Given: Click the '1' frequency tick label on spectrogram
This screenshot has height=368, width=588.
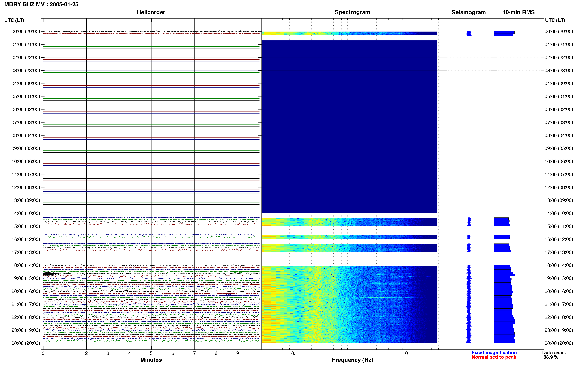Looking at the screenshot, I should pos(350,353).
